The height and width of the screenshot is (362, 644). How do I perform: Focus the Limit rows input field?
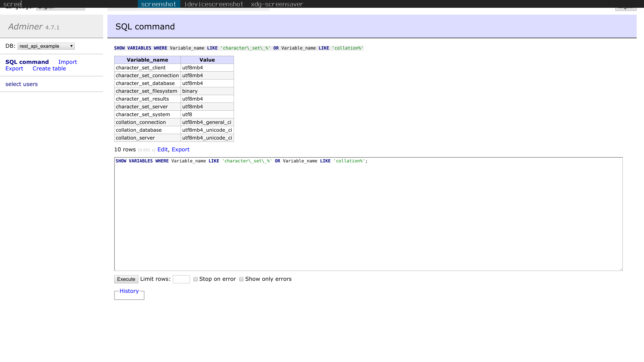pos(181,279)
